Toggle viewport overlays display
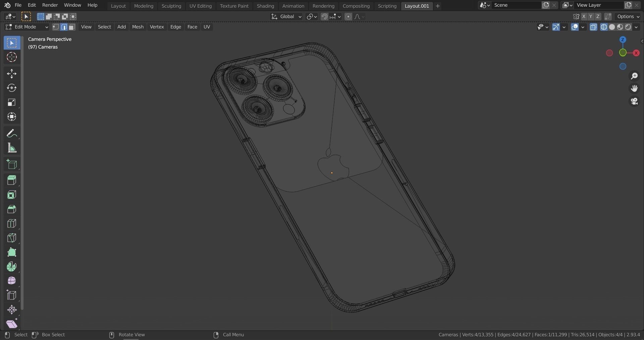The image size is (644, 340). click(x=575, y=27)
